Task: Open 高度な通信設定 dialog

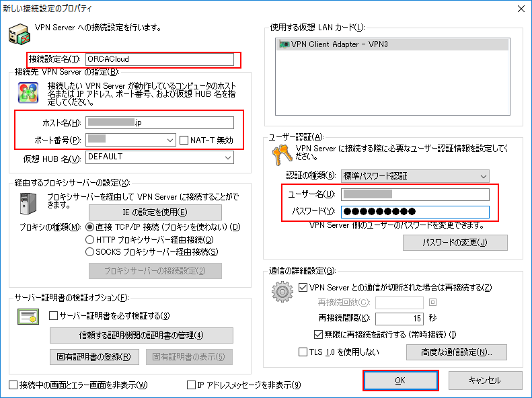Action: pos(457,352)
